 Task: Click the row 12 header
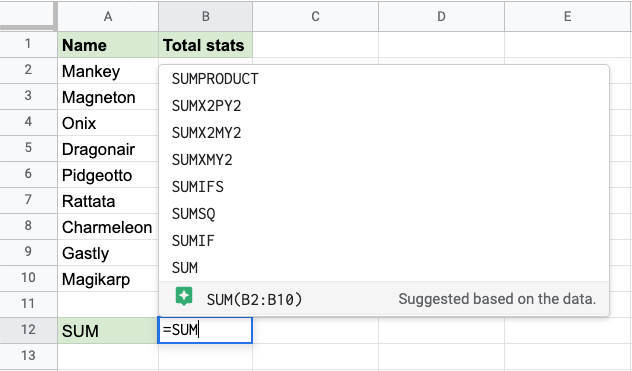(28, 330)
